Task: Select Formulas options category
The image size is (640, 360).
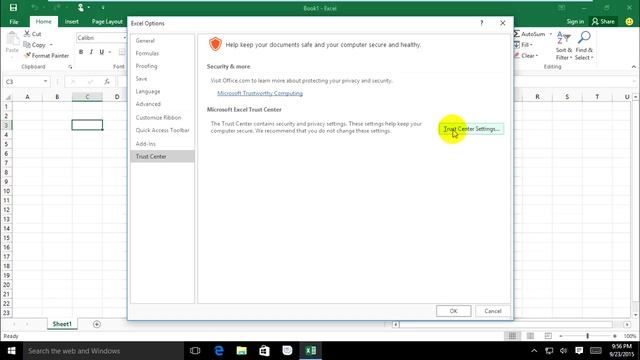Action: coord(162,53)
